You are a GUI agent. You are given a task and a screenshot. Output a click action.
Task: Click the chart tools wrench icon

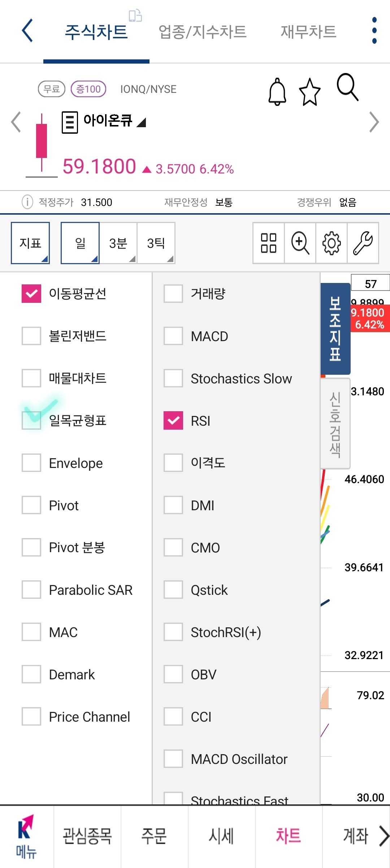pos(363,243)
